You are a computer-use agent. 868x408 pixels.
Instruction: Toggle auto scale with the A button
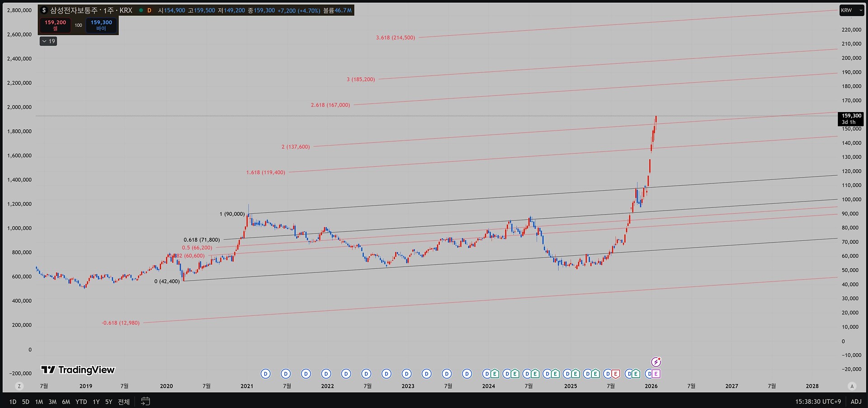[x=852, y=386]
